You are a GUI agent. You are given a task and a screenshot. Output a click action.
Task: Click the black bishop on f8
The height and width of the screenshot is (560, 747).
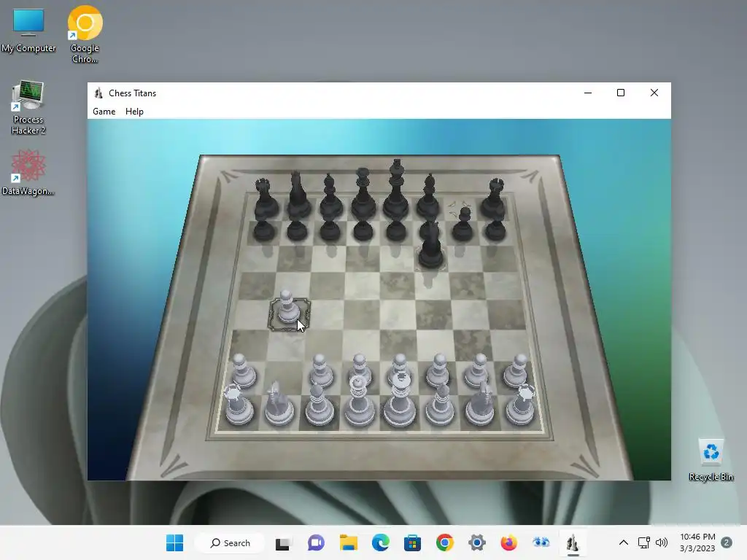[429, 198]
